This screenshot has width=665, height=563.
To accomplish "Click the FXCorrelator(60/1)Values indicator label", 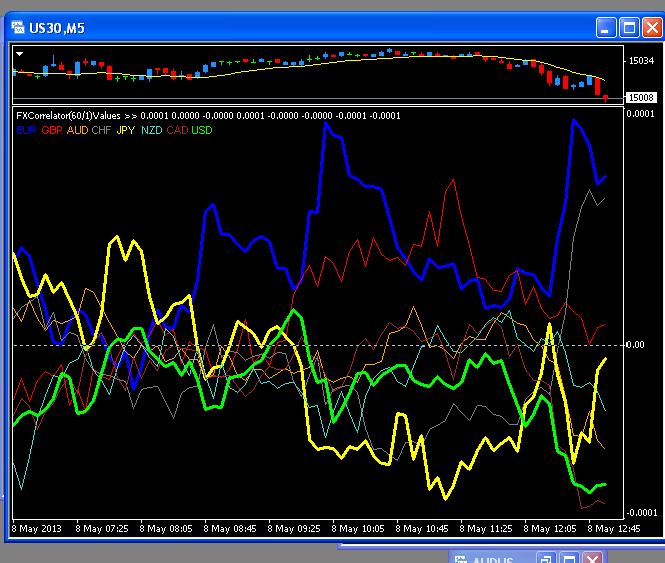I will (x=68, y=115).
